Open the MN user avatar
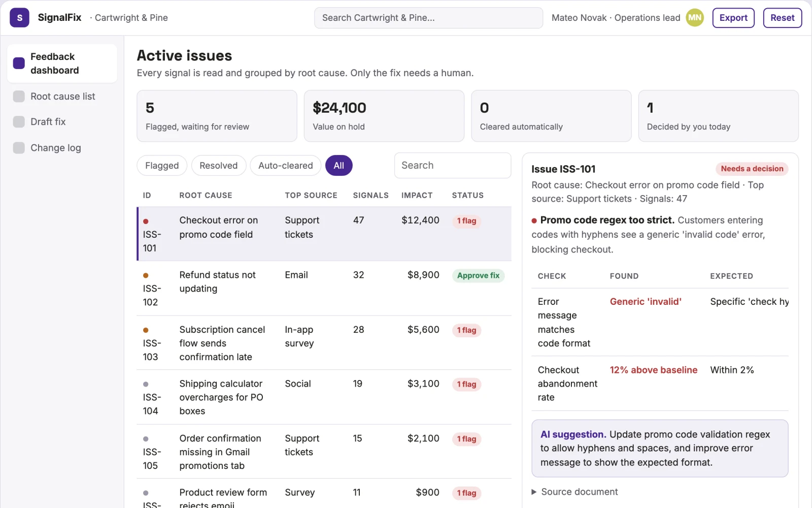 [695, 18]
